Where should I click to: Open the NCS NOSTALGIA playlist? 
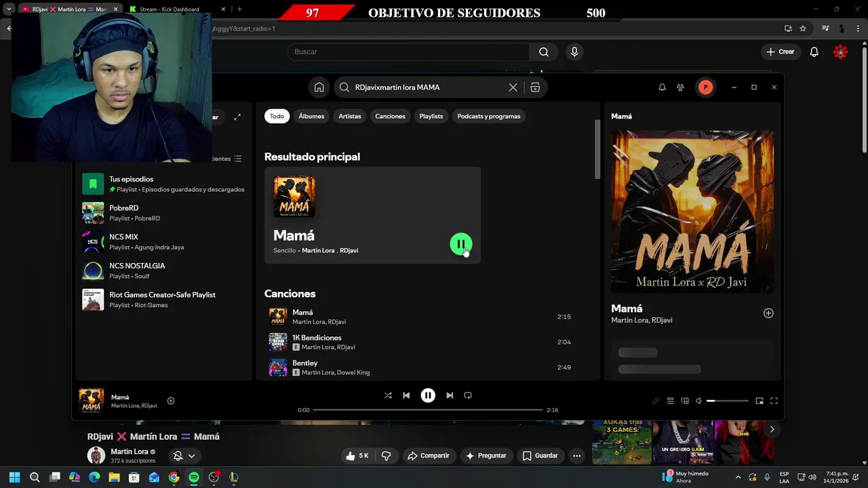pos(163,270)
